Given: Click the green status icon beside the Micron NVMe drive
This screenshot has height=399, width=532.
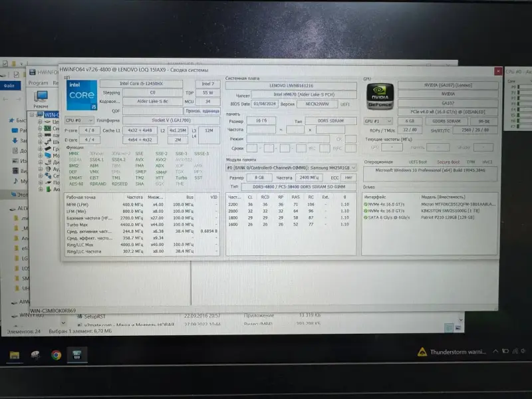Looking at the screenshot, I should point(366,204).
